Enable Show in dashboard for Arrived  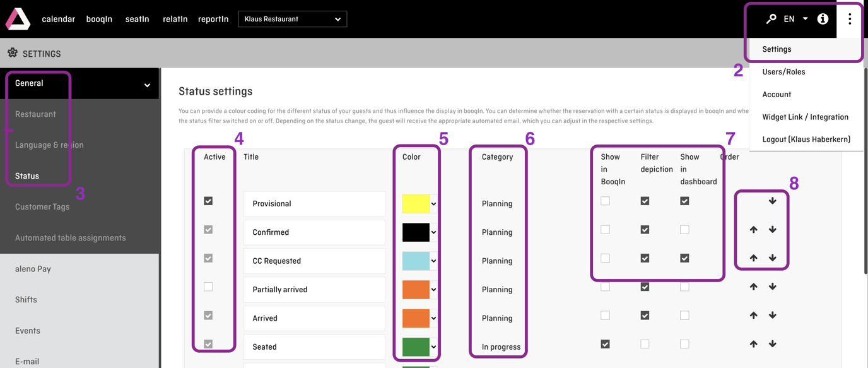[x=684, y=316]
